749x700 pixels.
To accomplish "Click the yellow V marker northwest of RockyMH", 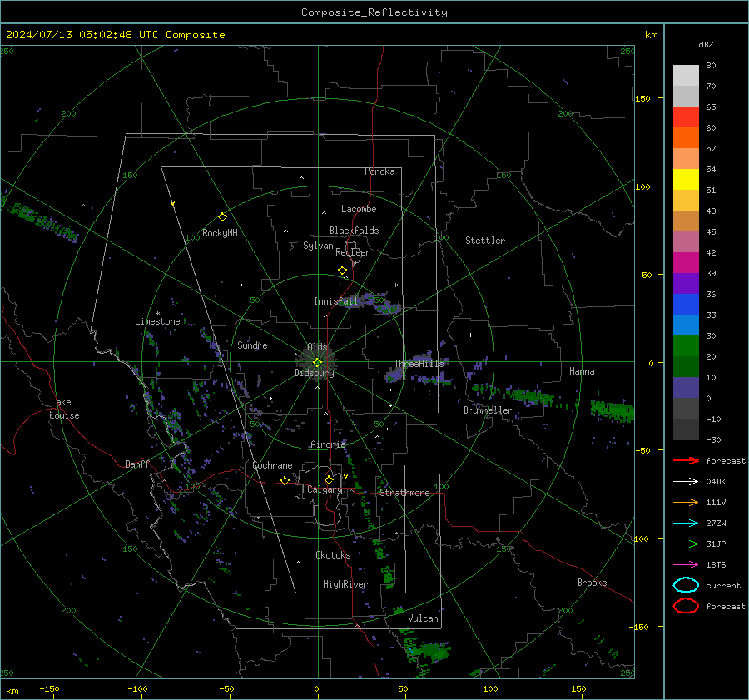I will tap(173, 203).
